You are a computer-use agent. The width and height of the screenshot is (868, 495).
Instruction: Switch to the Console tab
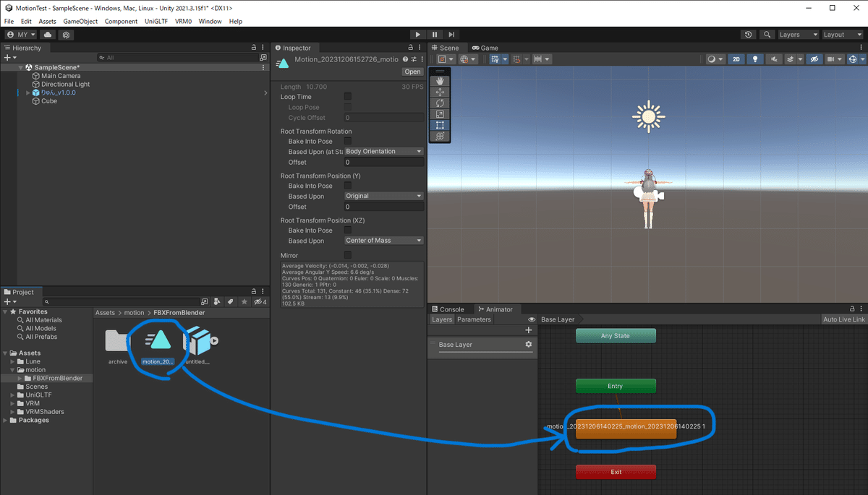point(447,309)
